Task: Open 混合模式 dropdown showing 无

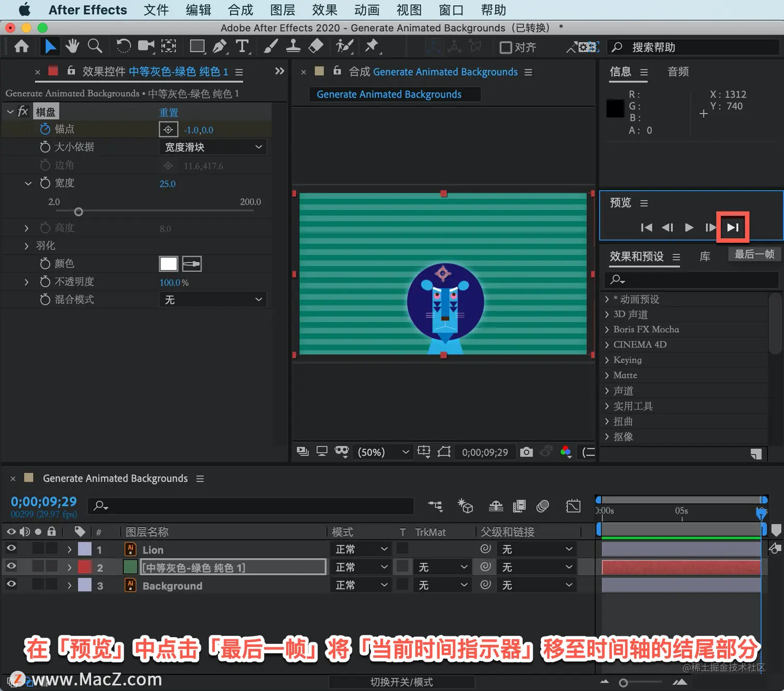Action: click(x=213, y=300)
